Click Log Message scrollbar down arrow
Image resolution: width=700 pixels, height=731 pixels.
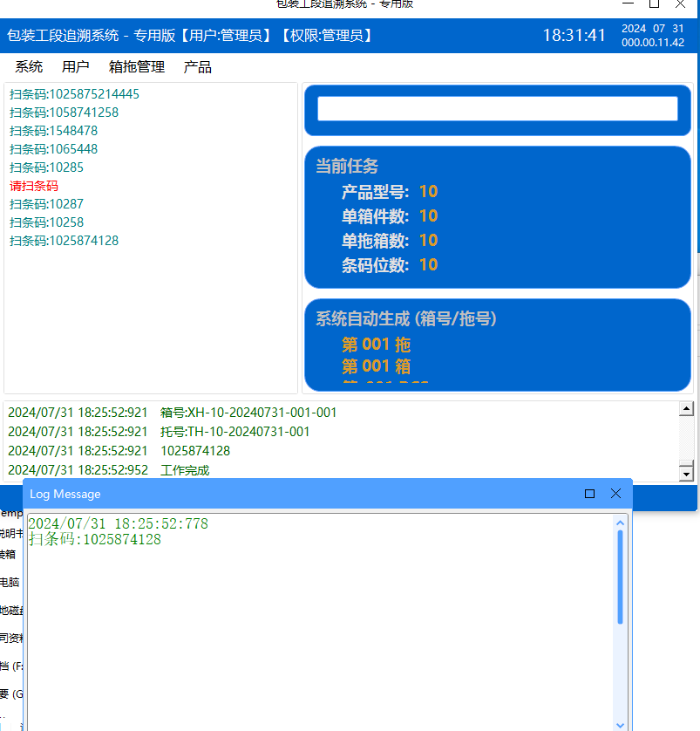click(x=621, y=724)
